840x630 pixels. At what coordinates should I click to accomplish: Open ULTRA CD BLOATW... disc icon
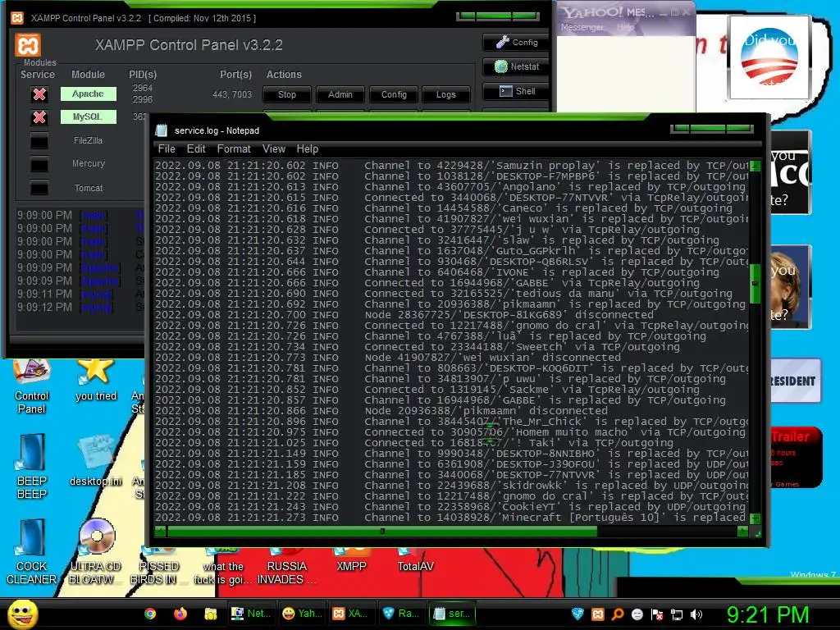(x=96, y=552)
